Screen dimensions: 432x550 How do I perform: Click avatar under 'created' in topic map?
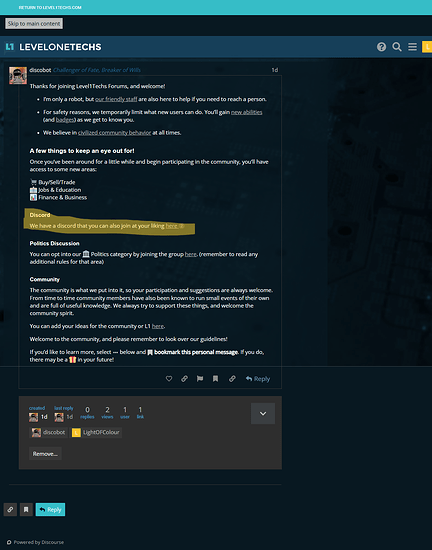click(x=33, y=417)
